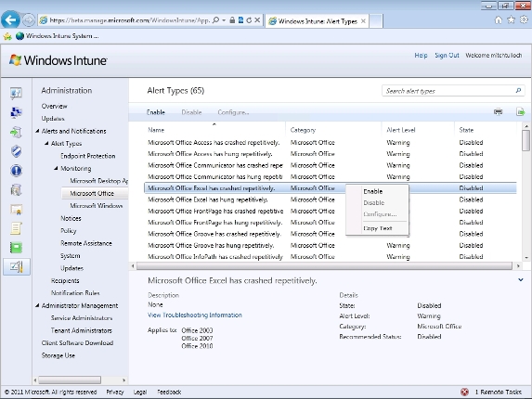Screen dimensions: 532x399
Task: Click Configure... in the alert types toolbar
Action: 233,112
